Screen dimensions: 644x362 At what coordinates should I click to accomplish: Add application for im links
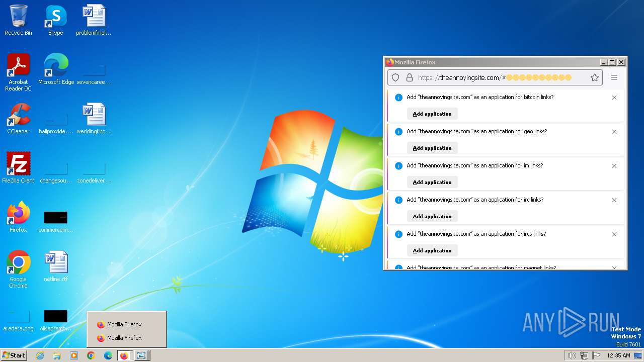tap(432, 182)
